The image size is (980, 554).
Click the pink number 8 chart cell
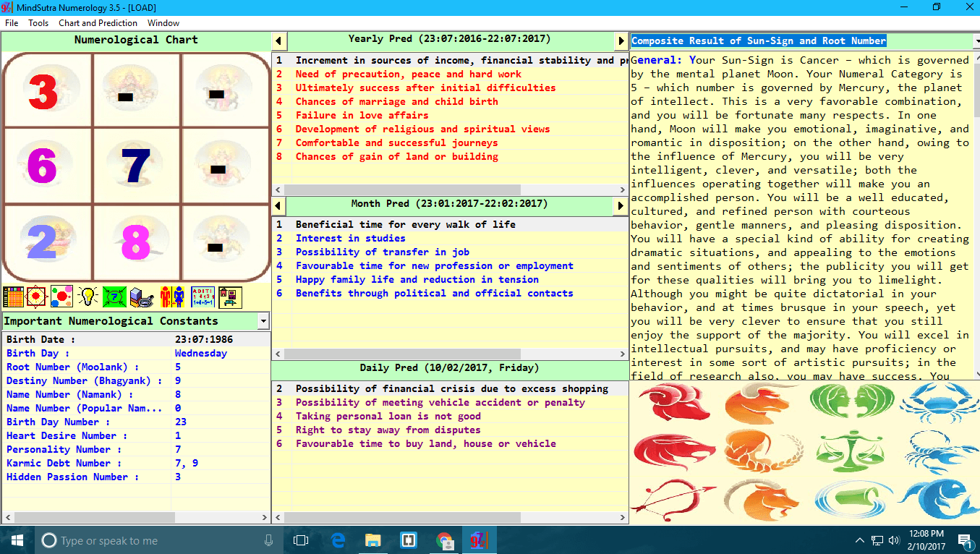pyautogui.click(x=136, y=241)
